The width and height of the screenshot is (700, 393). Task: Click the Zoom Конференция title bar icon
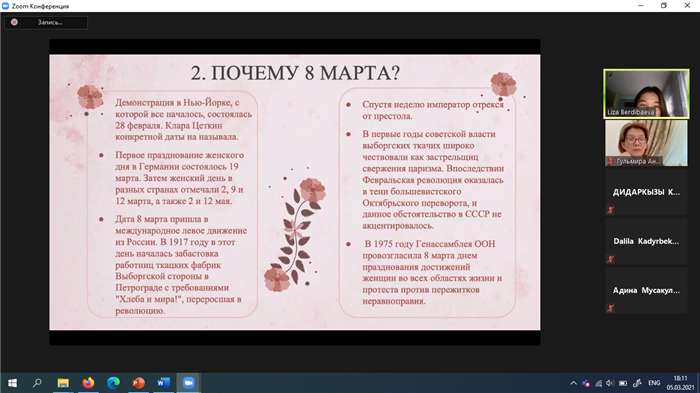[5, 6]
